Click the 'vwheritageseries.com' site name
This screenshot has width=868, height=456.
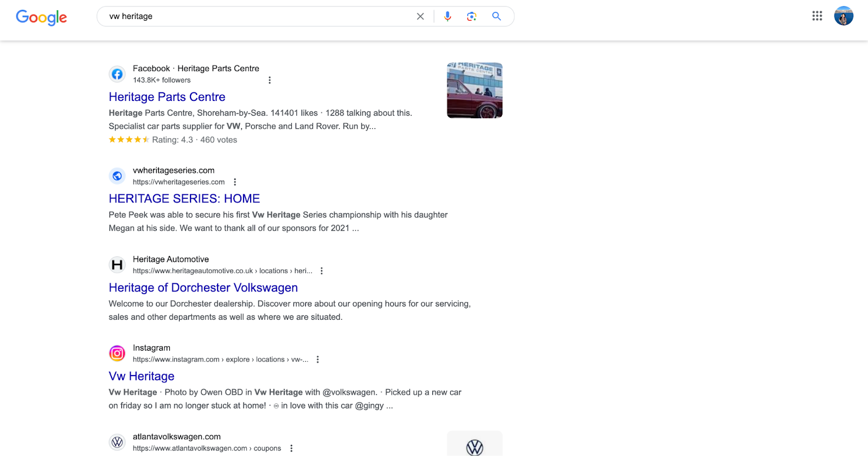click(174, 170)
